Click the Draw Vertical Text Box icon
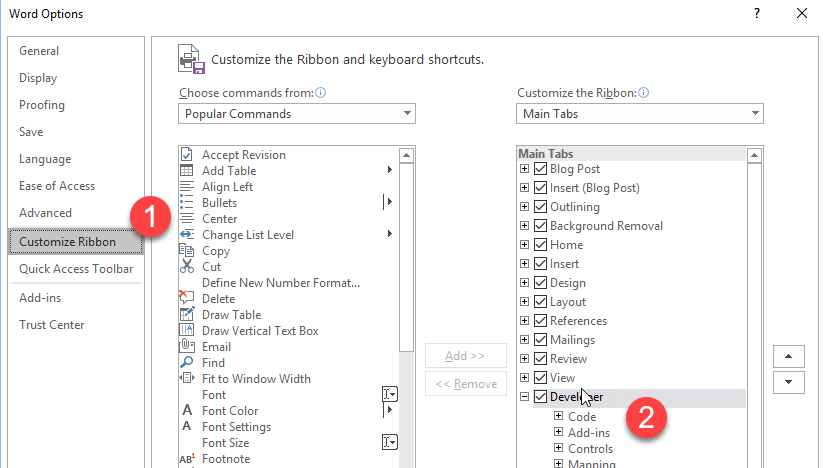 pyautogui.click(x=186, y=330)
